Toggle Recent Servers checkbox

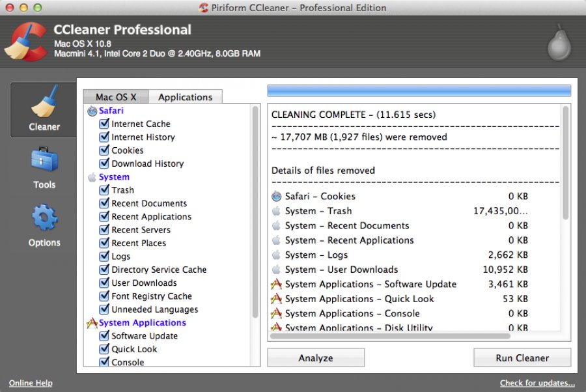(x=104, y=229)
